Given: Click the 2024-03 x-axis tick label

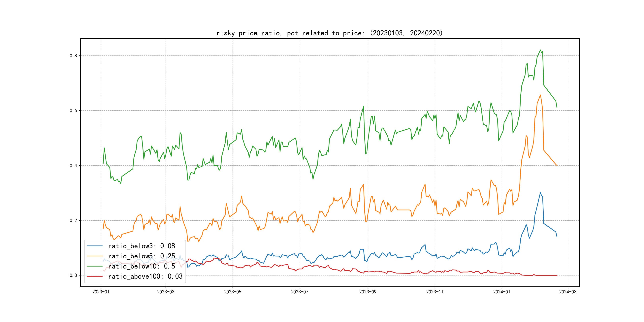Looking at the screenshot, I should pyautogui.click(x=568, y=292).
